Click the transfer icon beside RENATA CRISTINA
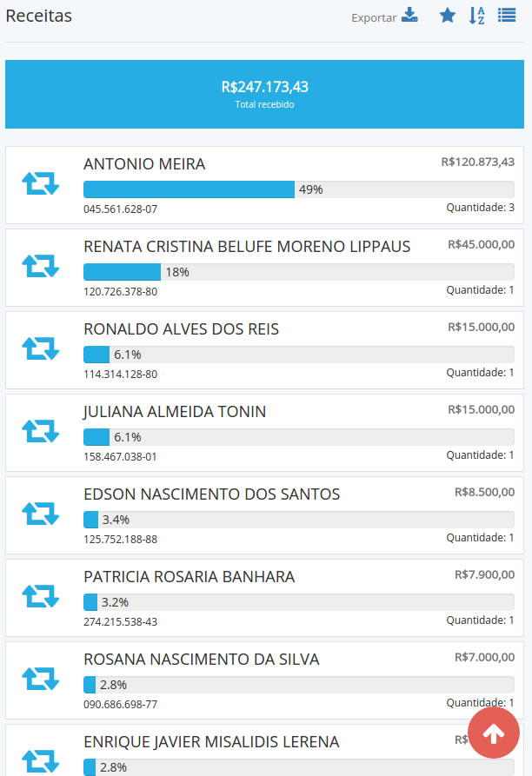This screenshot has height=776, width=532. click(40, 266)
